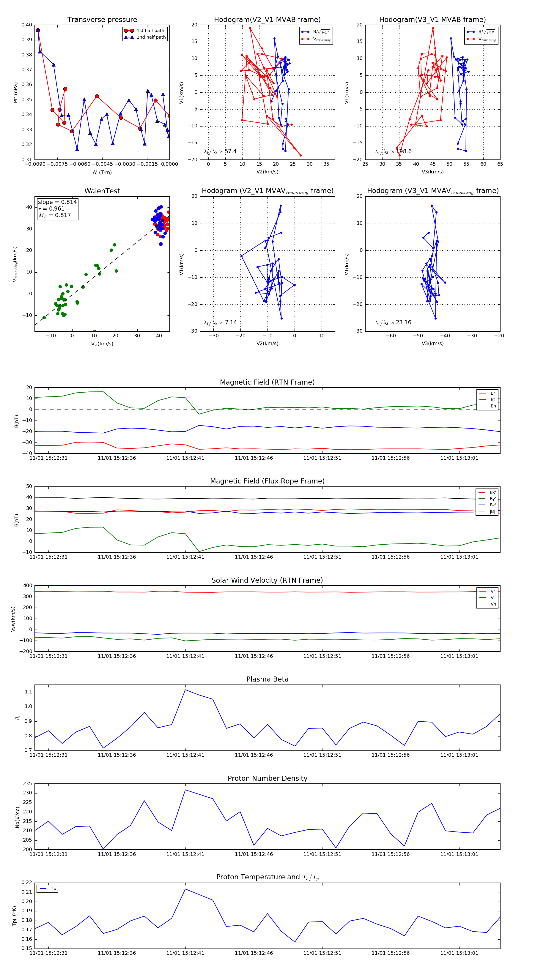The width and height of the screenshot is (535, 980).
Task: Click the 'Magnetic Field (RTN Frame)' title
Action: tap(267, 382)
